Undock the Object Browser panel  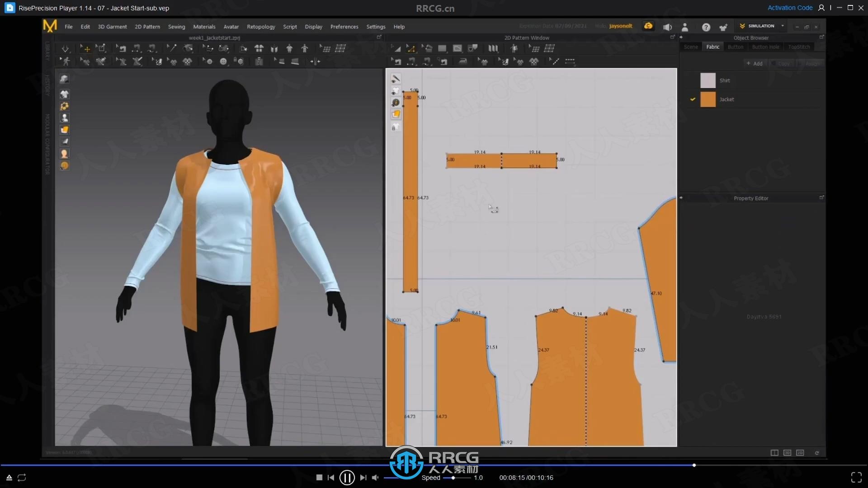(821, 37)
